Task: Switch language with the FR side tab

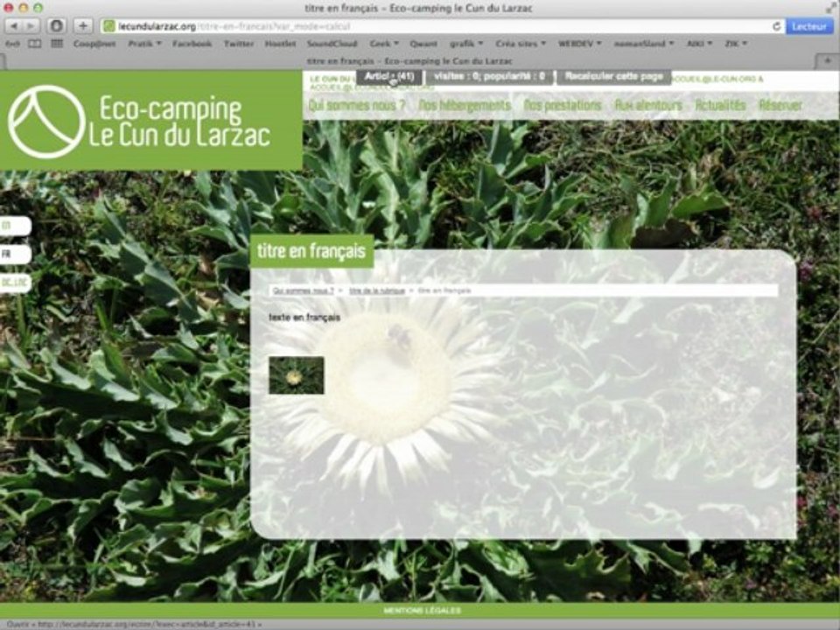Action: point(15,254)
